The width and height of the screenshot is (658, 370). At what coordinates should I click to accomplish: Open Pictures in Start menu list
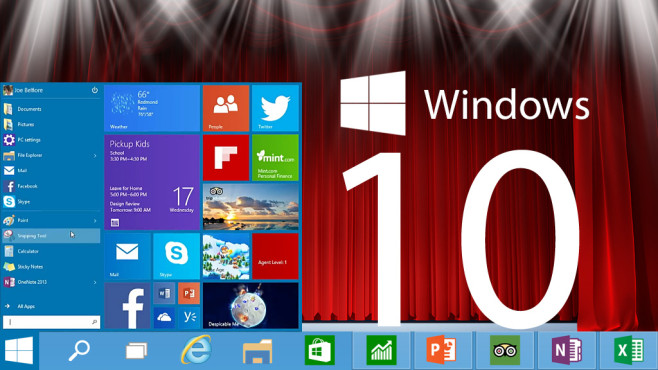[51, 125]
